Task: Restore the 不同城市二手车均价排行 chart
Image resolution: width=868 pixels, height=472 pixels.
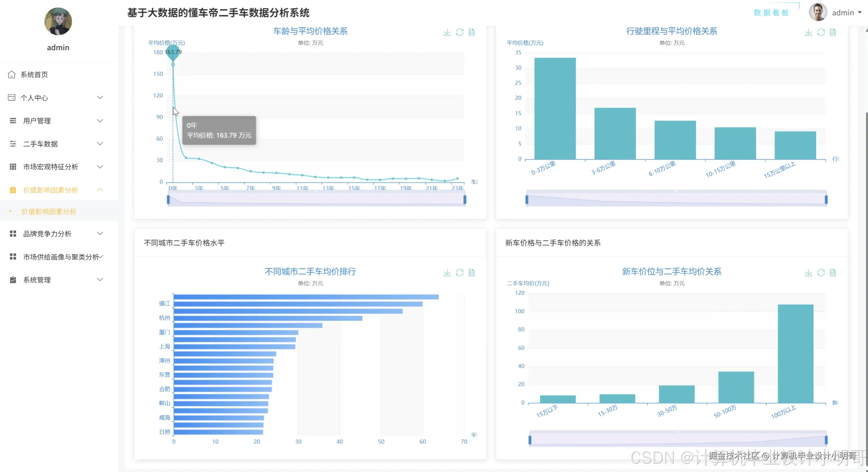Action: coord(459,272)
